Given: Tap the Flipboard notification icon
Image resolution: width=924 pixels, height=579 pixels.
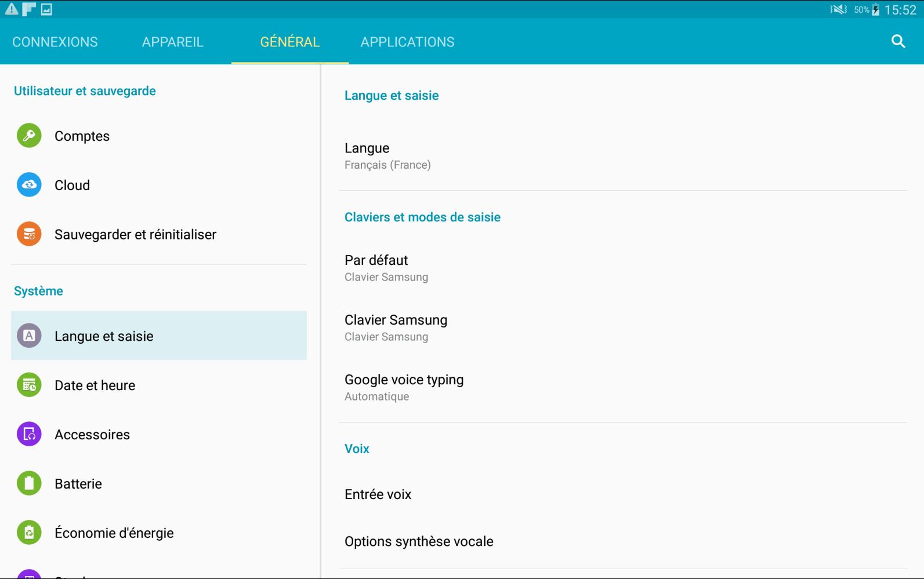Looking at the screenshot, I should (29, 9).
